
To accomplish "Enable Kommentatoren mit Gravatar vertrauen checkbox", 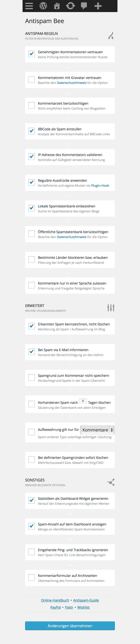I will click(31, 79).
